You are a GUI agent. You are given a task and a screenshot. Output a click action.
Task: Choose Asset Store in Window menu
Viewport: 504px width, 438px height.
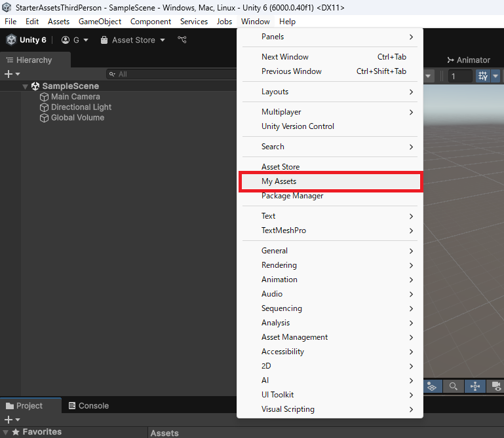[330, 167]
